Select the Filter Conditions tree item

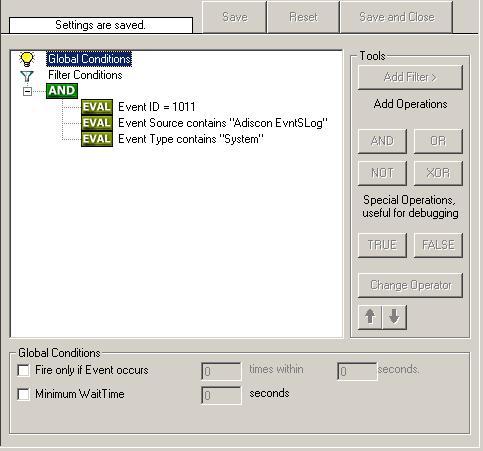(85, 75)
